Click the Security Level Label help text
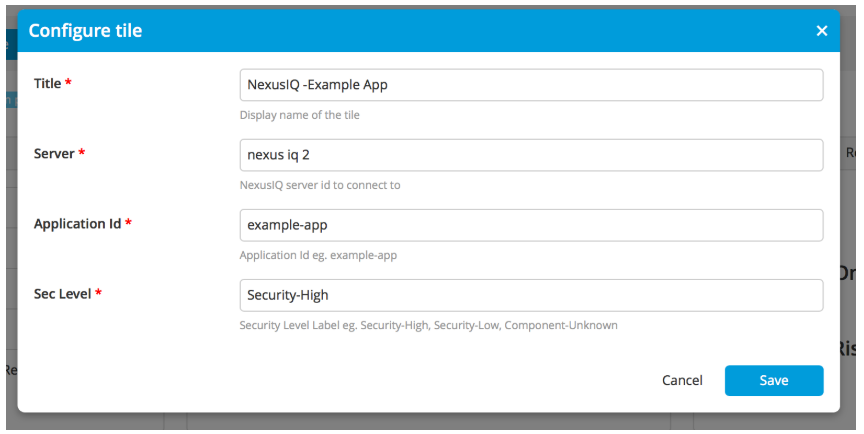Viewport: 864px width, 434px height. click(428, 325)
